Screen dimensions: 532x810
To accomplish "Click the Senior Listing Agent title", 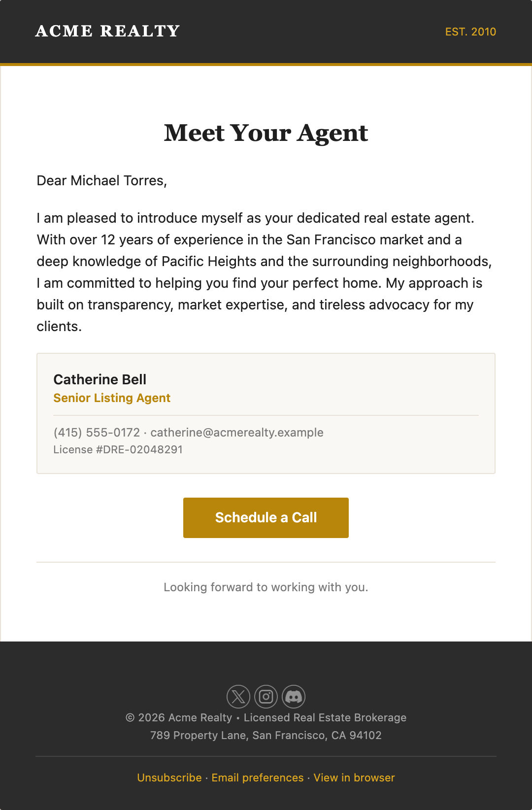I will (112, 398).
